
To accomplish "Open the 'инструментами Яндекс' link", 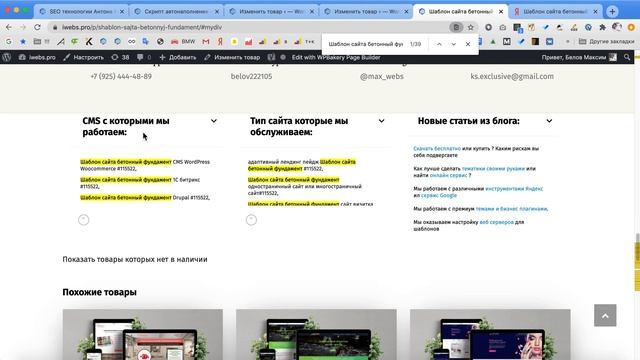I will pyautogui.click(x=514, y=189).
